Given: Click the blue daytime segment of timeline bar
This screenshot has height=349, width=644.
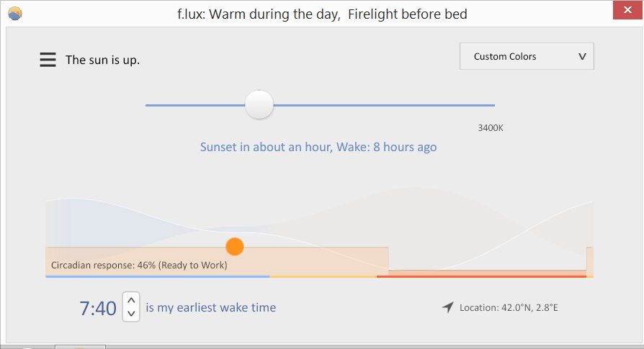Looking at the screenshot, I should tap(157, 277).
